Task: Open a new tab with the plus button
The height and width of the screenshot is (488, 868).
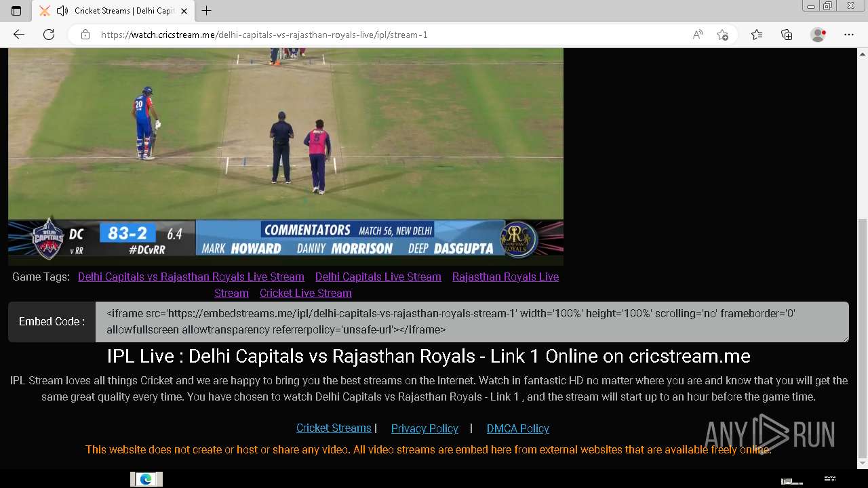Action: pyautogui.click(x=207, y=11)
